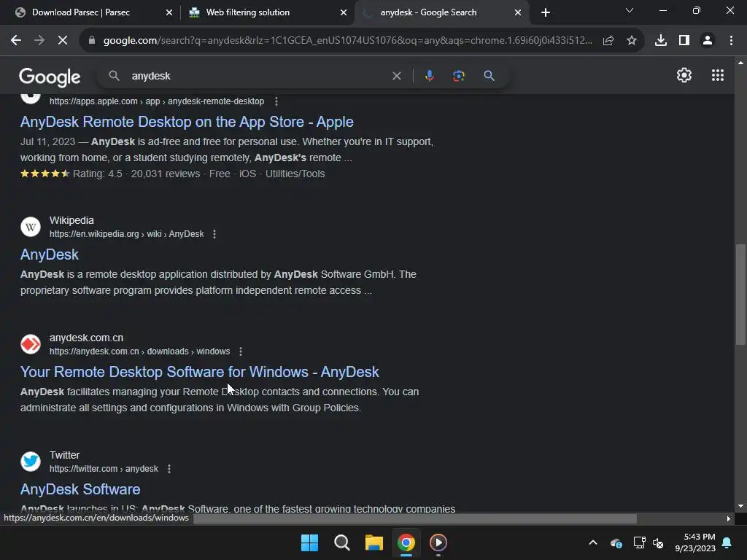This screenshot has width=747, height=560.
Task: Click the anydesk.com.cn site name text
Action: pos(86,338)
